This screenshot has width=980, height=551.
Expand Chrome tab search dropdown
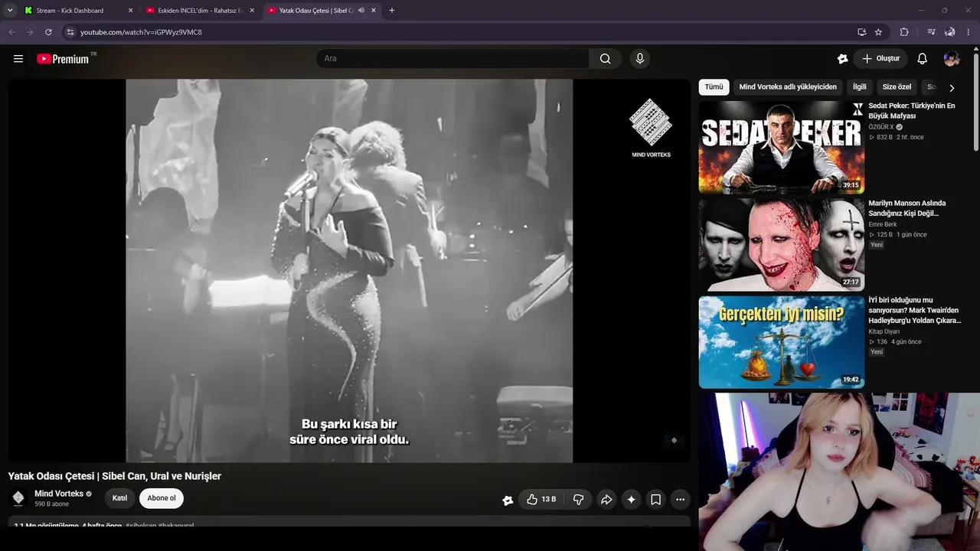(10, 11)
